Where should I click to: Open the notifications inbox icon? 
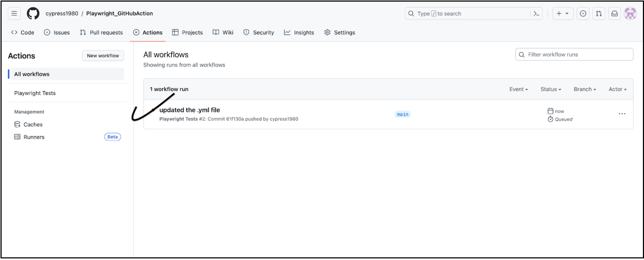(x=614, y=14)
